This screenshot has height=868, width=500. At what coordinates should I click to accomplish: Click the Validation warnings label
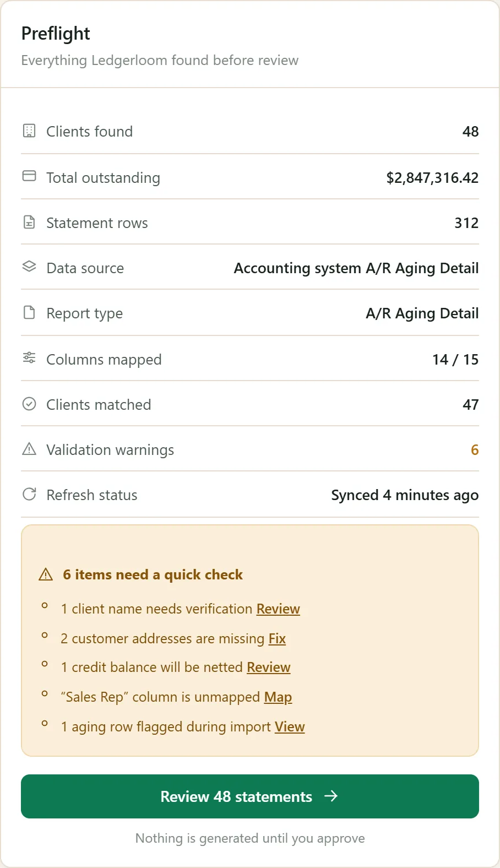click(x=110, y=450)
